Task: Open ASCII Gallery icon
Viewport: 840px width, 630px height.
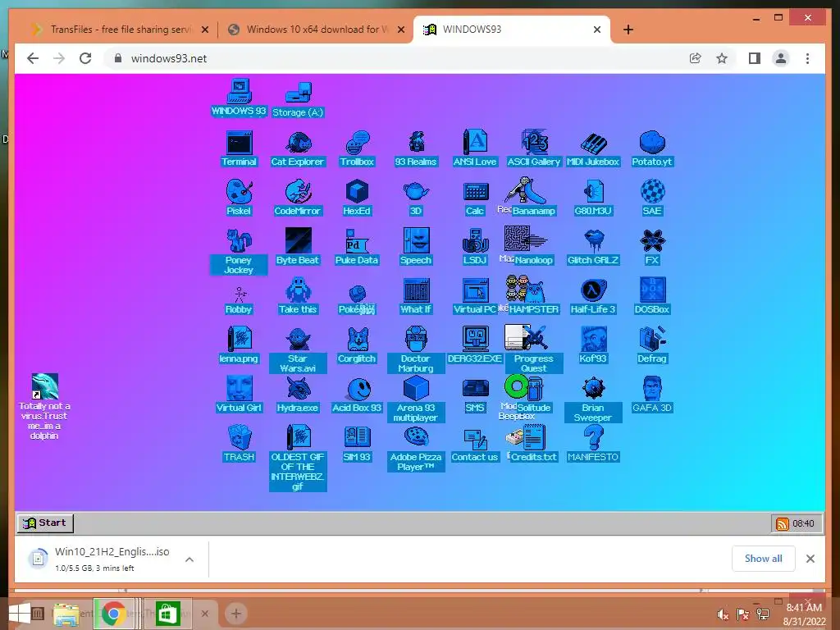Action: 534,148
